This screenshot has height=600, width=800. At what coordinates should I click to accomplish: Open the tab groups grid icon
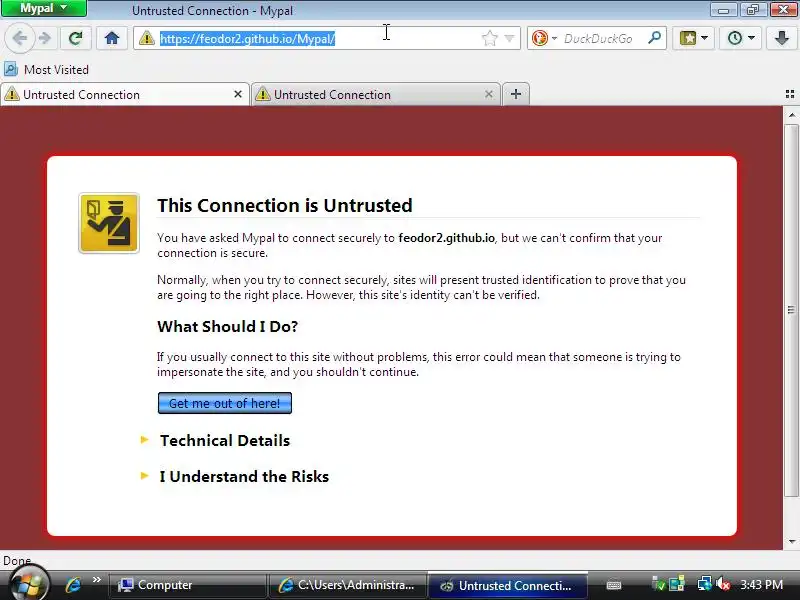coord(790,94)
